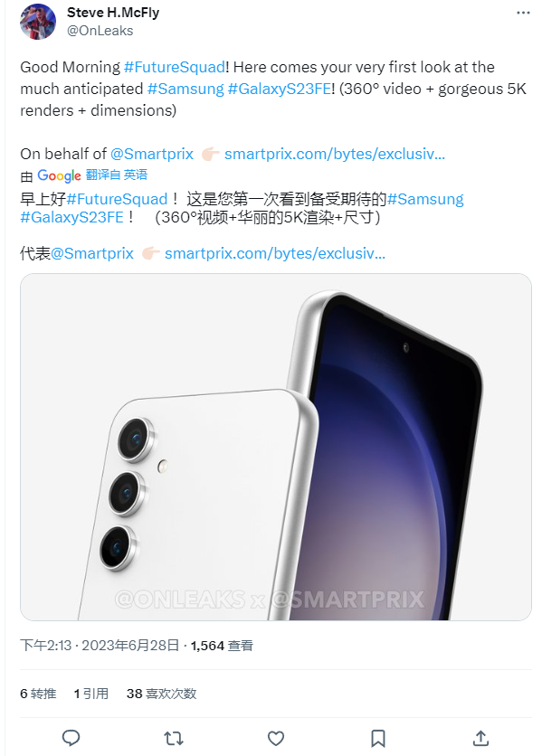The width and height of the screenshot is (542, 756).
Task: Click the @OnLeaks handle
Action: [x=100, y=31]
